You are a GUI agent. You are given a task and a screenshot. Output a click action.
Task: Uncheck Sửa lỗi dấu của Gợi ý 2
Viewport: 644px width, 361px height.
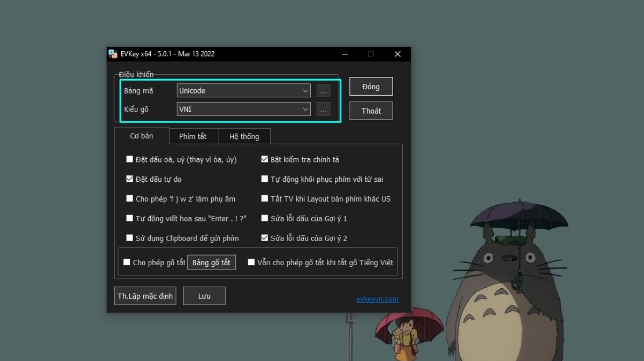[x=264, y=238]
